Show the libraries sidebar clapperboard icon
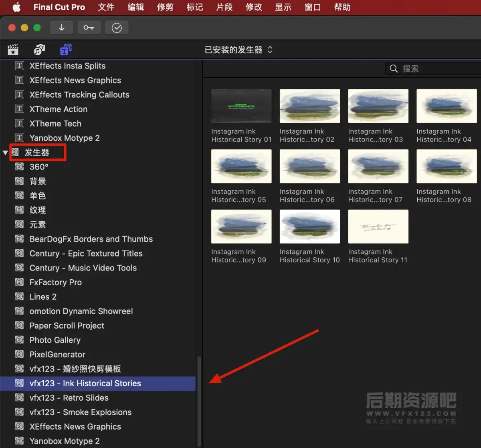The image size is (481, 448). (13, 50)
